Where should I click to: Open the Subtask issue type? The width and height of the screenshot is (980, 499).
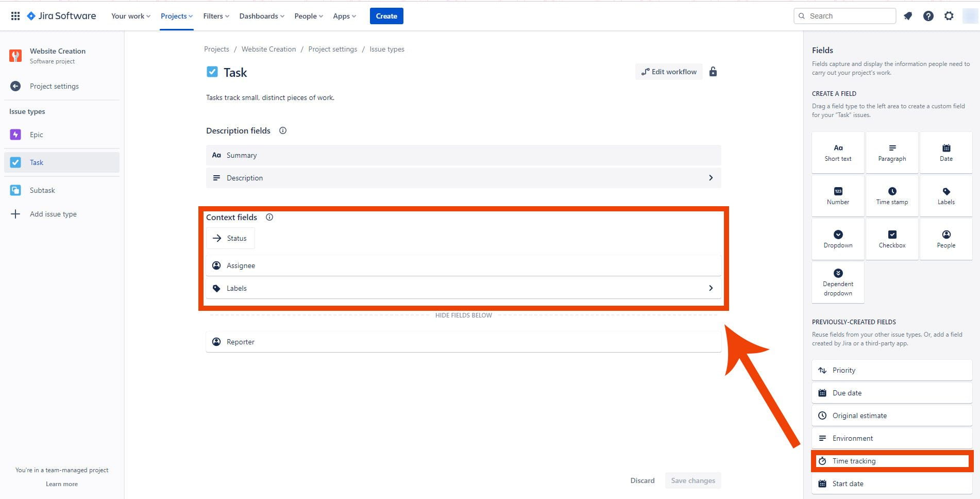point(42,190)
